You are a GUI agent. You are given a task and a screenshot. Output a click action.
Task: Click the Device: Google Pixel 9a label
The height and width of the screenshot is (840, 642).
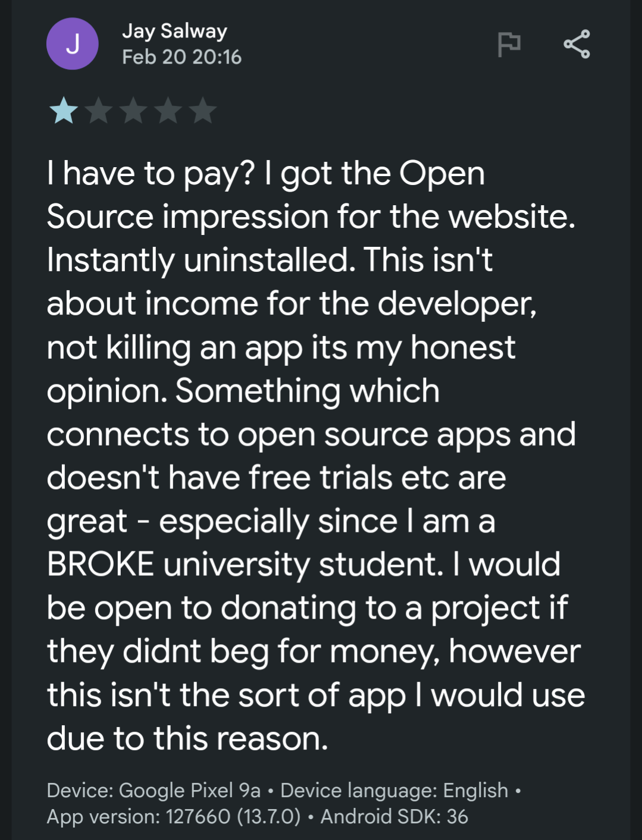coord(154,790)
